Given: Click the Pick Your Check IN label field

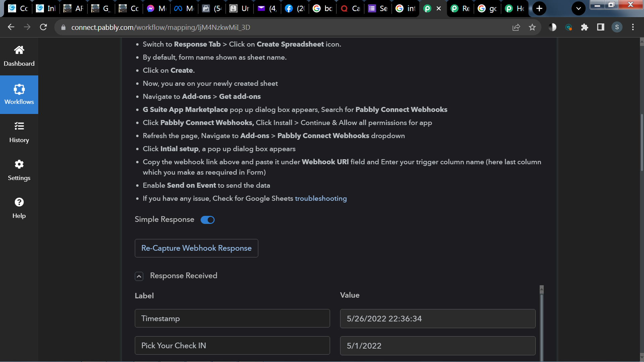Looking at the screenshot, I should click(x=232, y=346).
